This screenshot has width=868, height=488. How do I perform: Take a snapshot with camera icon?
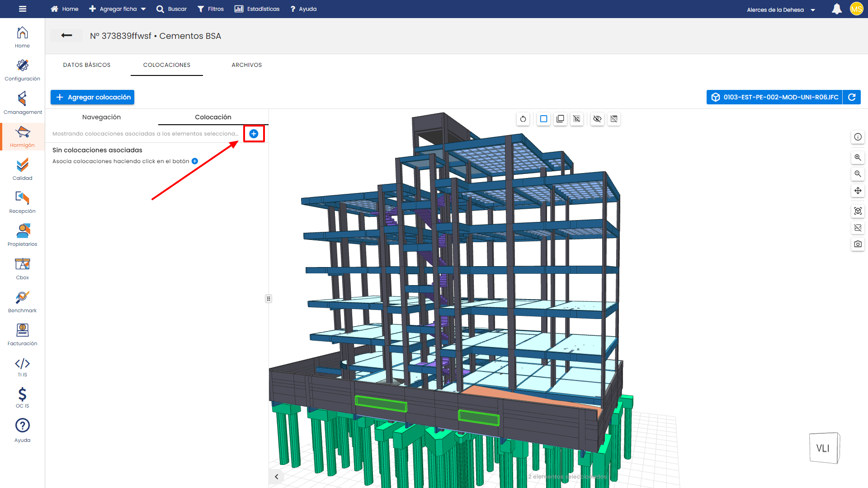[858, 244]
